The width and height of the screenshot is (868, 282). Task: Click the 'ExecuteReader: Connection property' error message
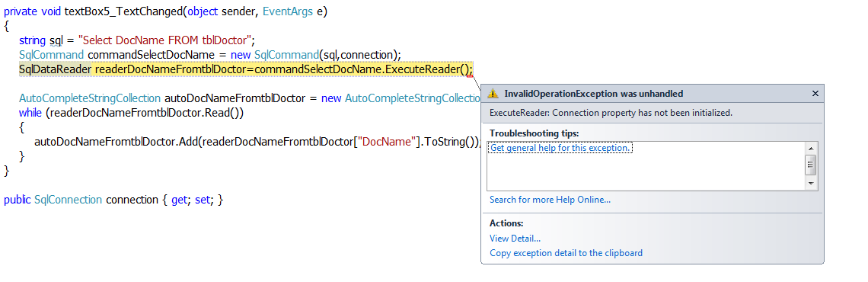(611, 113)
